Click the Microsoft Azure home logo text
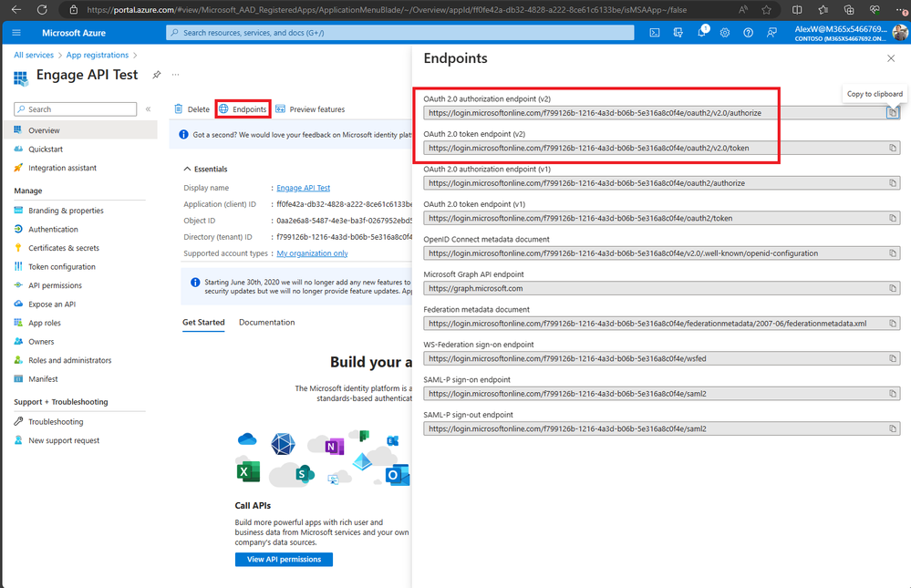Screen dimensions: 911x588 pyautogui.click(x=74, y=33)
